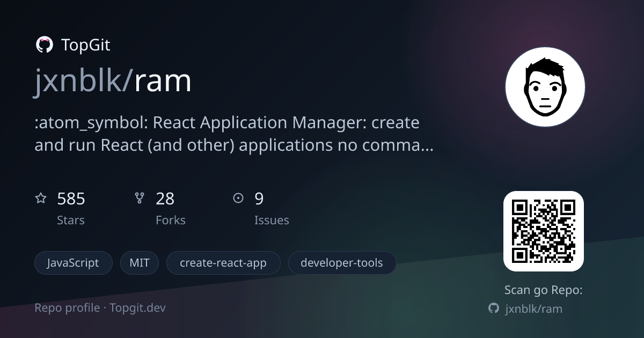Screen dimensions: 644x338
Task: Click the fork icon beside 28
Action: pyautogui.click(x=140, y=199)
